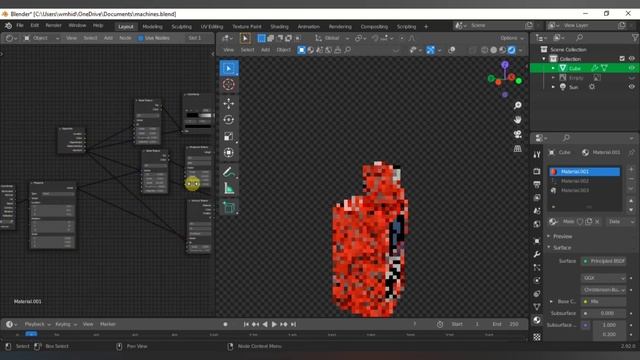The width and height of the screenshot is (640, 360).
Task: Open Output properties tab
Action: 537,184
